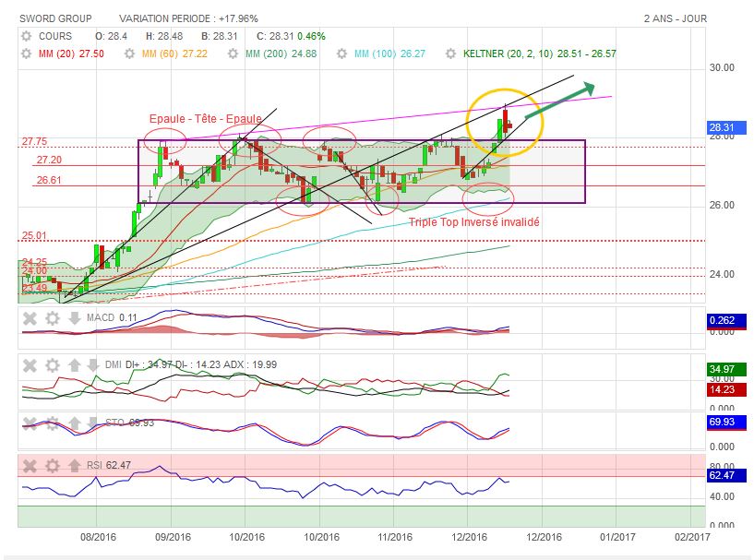Viewport: 754px width, 560px height.
Task: Click the 2 ANS - JOUR period label
Action: coord(676,18)
